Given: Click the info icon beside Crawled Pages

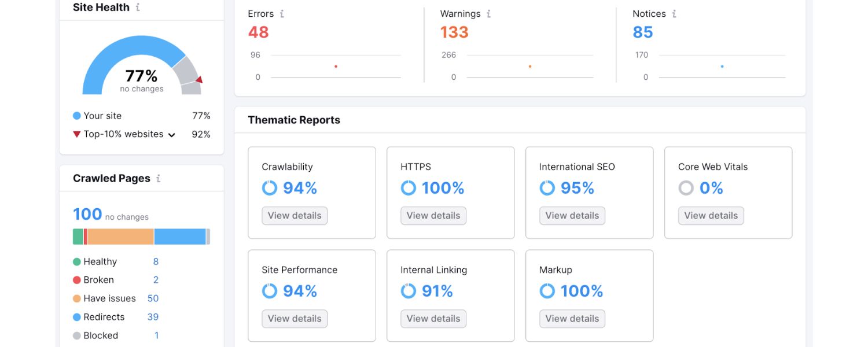Looking at the screenshot, I should point(158,179).
